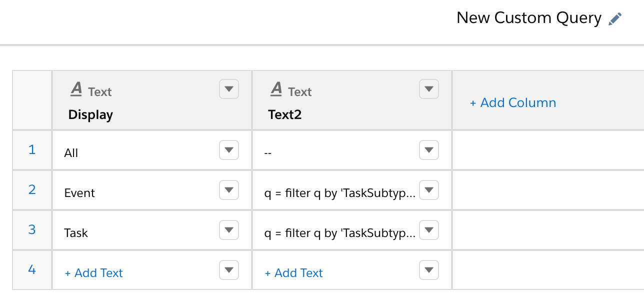Open the dropdown beside the '--' cell
The height and width of the screenshot is (304, 644).
[x=428, y=150]
